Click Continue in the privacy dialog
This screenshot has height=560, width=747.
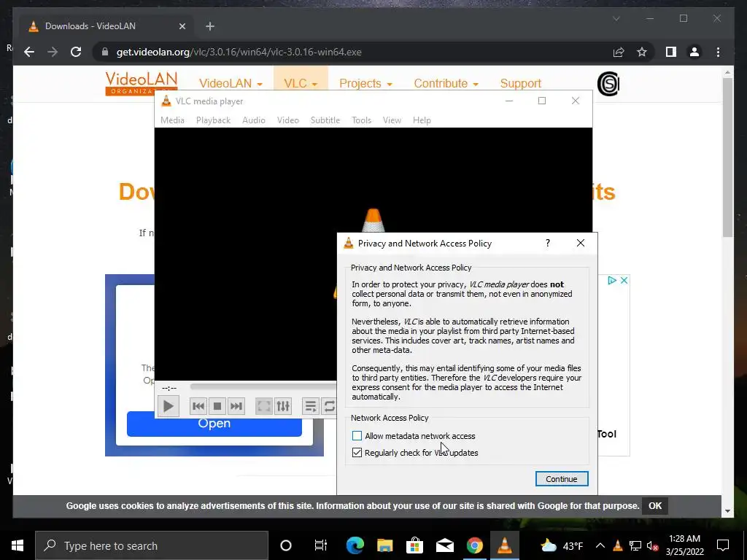562,479
